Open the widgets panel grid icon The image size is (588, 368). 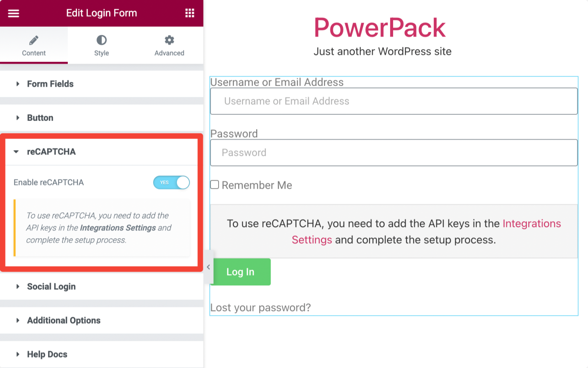point(189,13)
